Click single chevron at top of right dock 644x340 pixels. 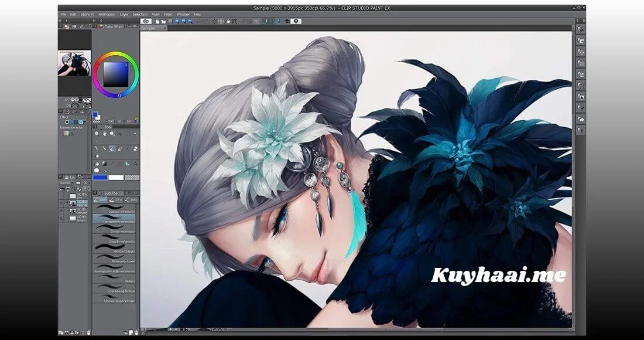[577, 21]
